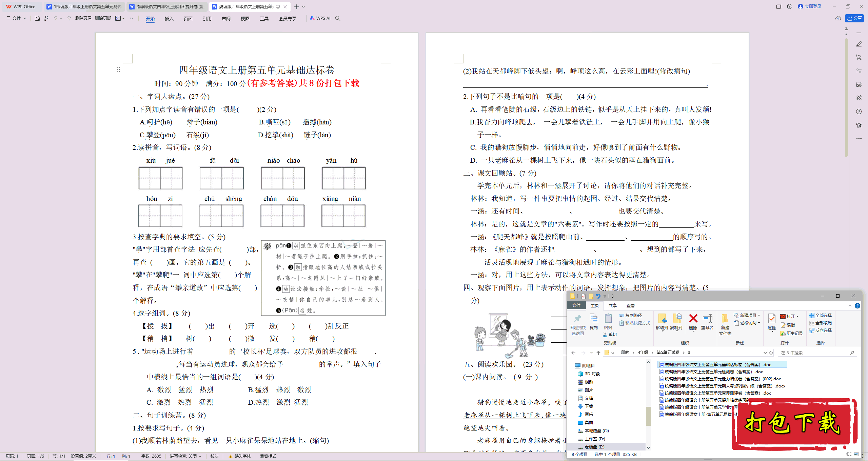
Task: Open the View ribbon tab in WPS
Action: pyautogui.click(x=245, y=19)
